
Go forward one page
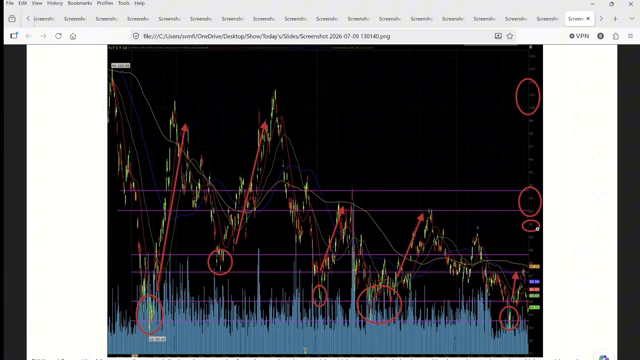tap(43, 36)
